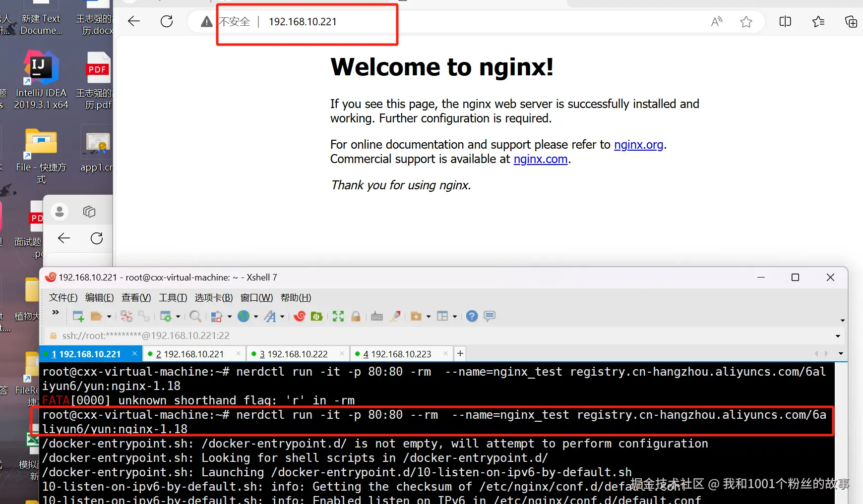Click the not-secure warning triangle icon

[x=207, y=22]
